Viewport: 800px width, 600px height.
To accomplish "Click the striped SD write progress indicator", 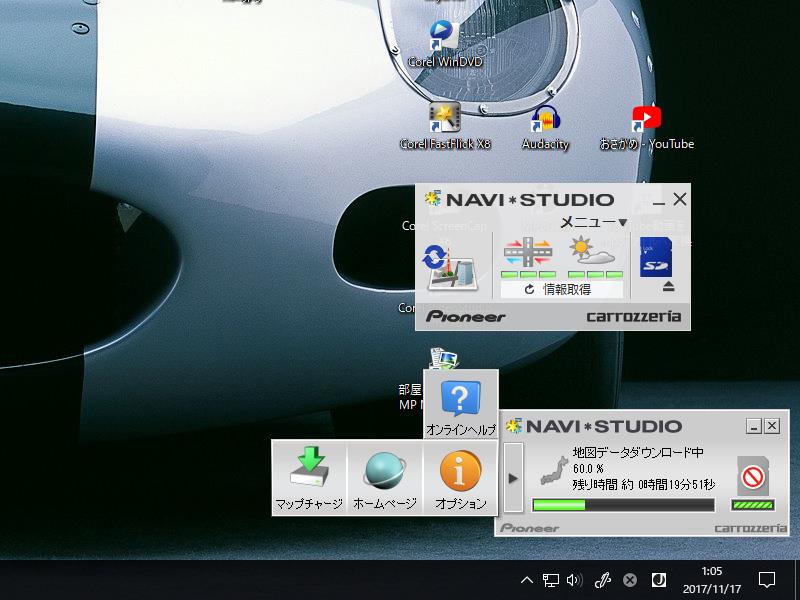I will click(x=753, y=505).
